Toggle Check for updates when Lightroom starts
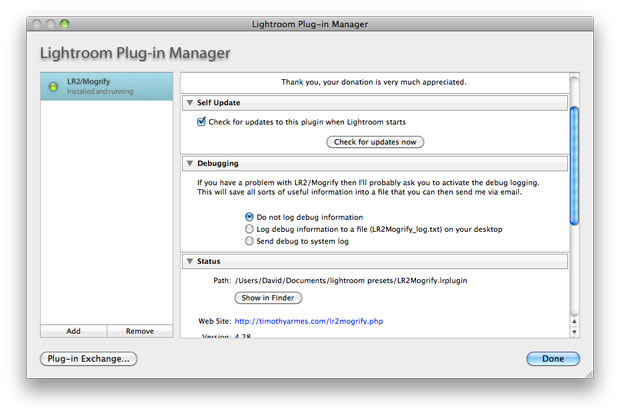This screenshot has width=620, height=415. (201, 122)
